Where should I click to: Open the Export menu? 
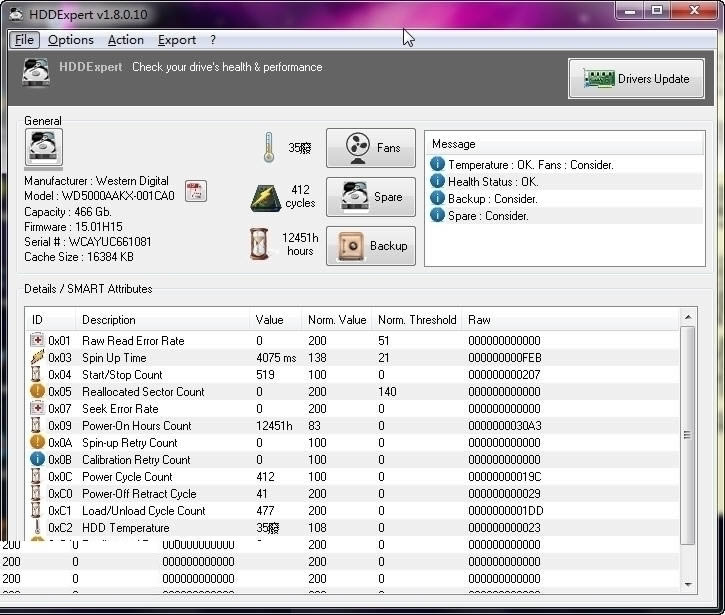click(x=177, y=40)
